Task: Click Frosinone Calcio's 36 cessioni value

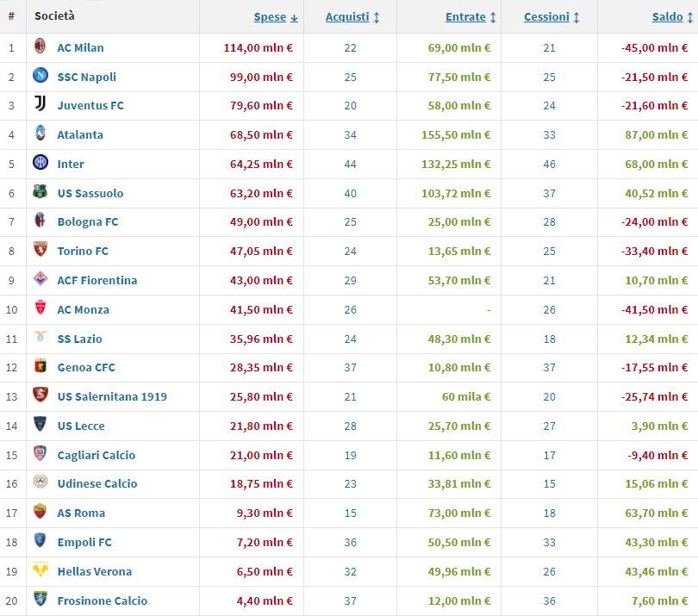Action: [x=549, y=600]
